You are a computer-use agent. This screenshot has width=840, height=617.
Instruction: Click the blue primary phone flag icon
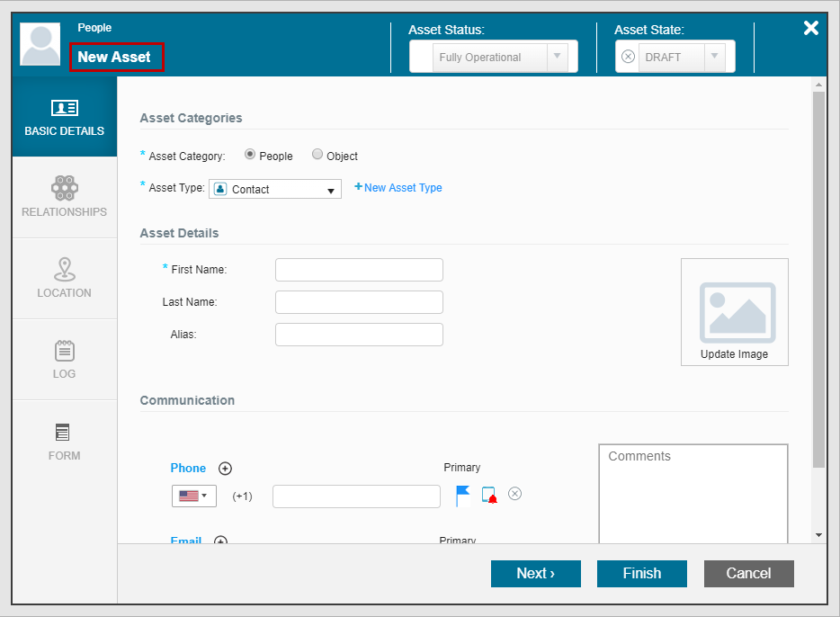point(462,496)
